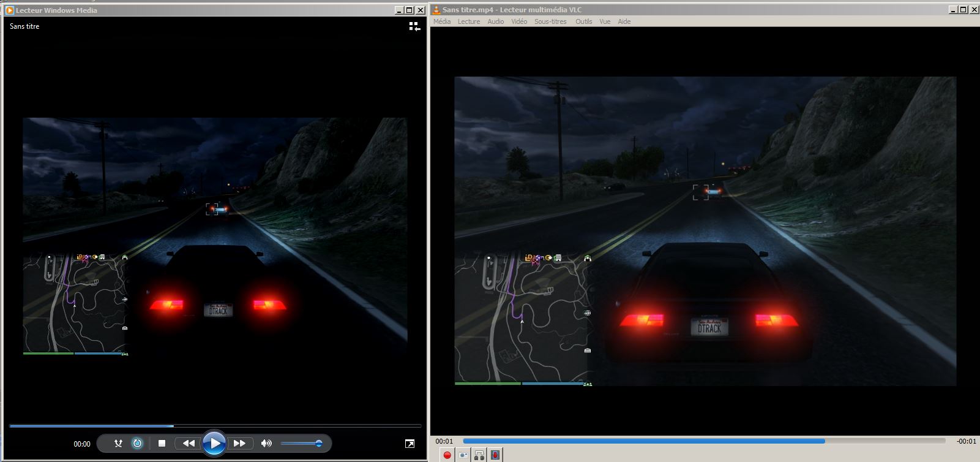Screen dimensions: 980x462
Task: Expand the Sous-titres menu in VLC
Action: tap(550, 21)
